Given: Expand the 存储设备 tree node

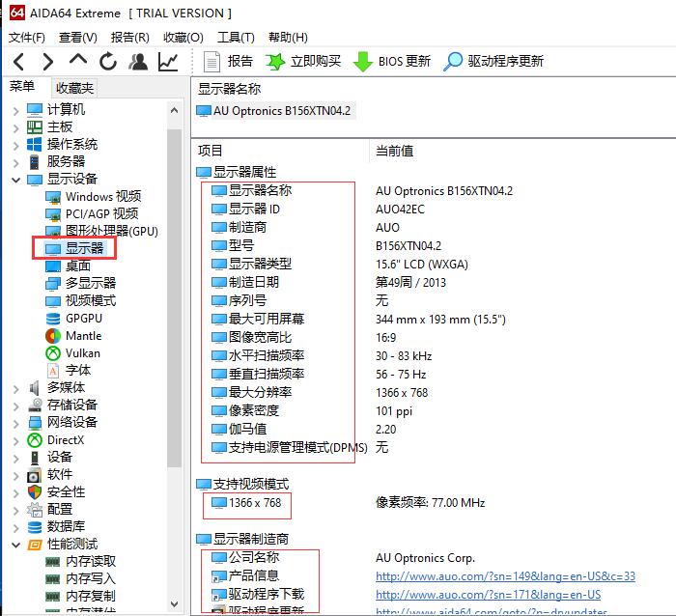Looking at the screenshot, I should 16,406.
